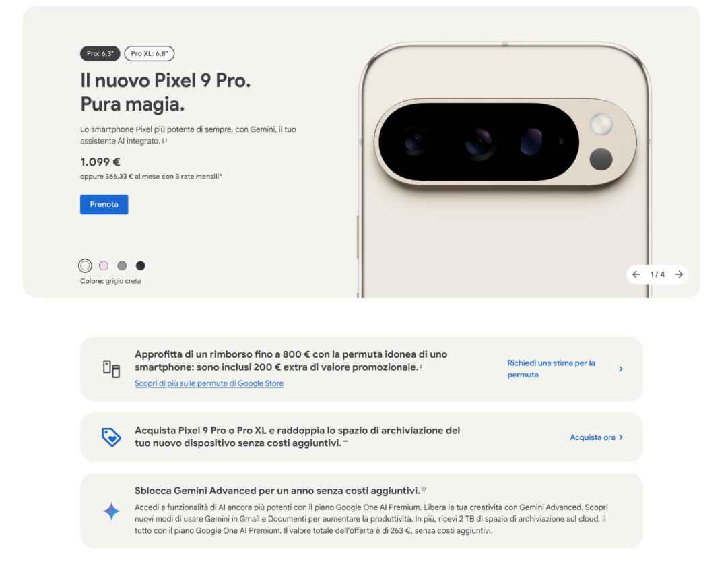Viewport: 728px width, 564px height.
Task: Open Richiedi una stima per la permuta
Action: (551, 369)
